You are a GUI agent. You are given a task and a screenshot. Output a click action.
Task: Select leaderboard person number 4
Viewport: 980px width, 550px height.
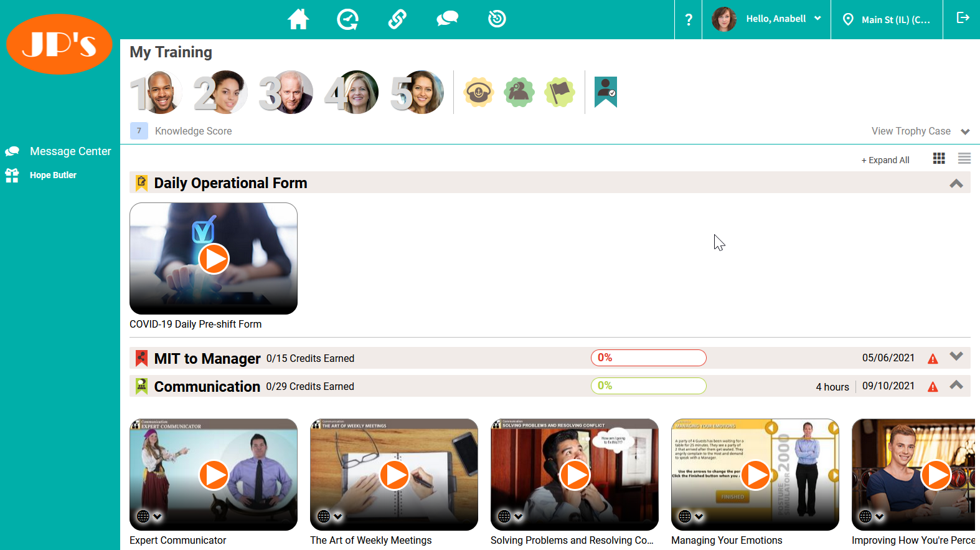pyautogui.click(x=352, y=92)
